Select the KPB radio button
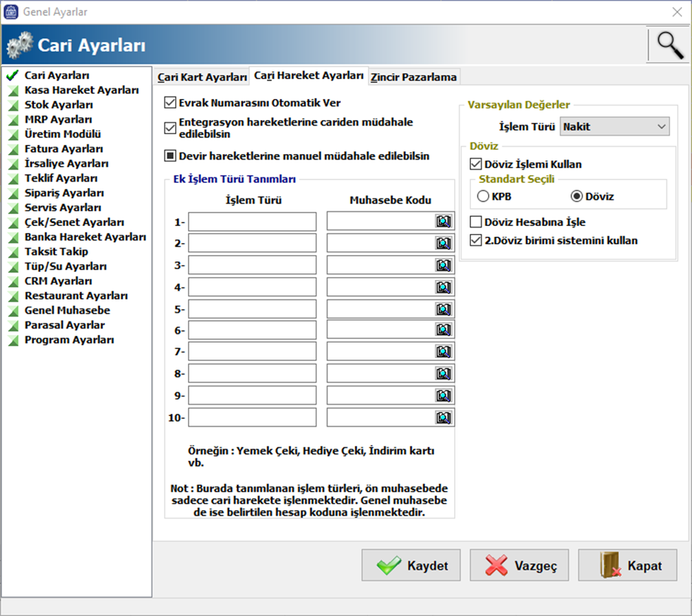 point(484,196)
